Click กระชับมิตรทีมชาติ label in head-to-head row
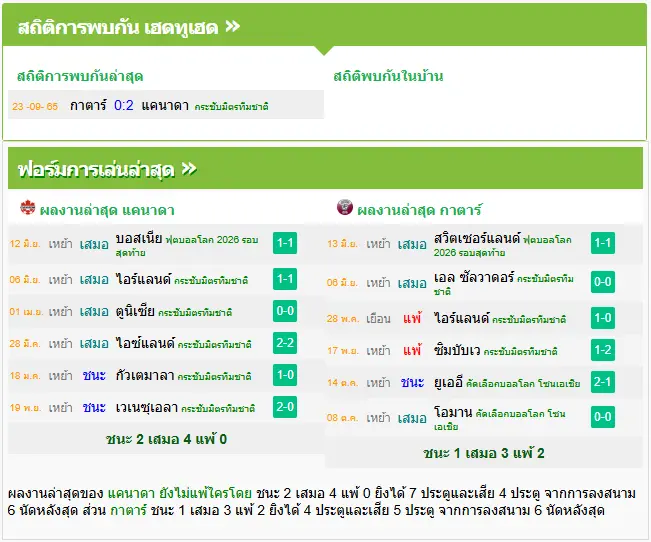The height and width of the screenshot is (542, 651). pos(231,107)
